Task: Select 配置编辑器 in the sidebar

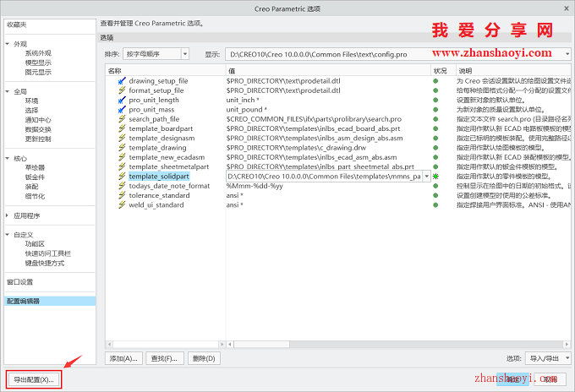Action: pyautogui.click(x=50, y=301)
